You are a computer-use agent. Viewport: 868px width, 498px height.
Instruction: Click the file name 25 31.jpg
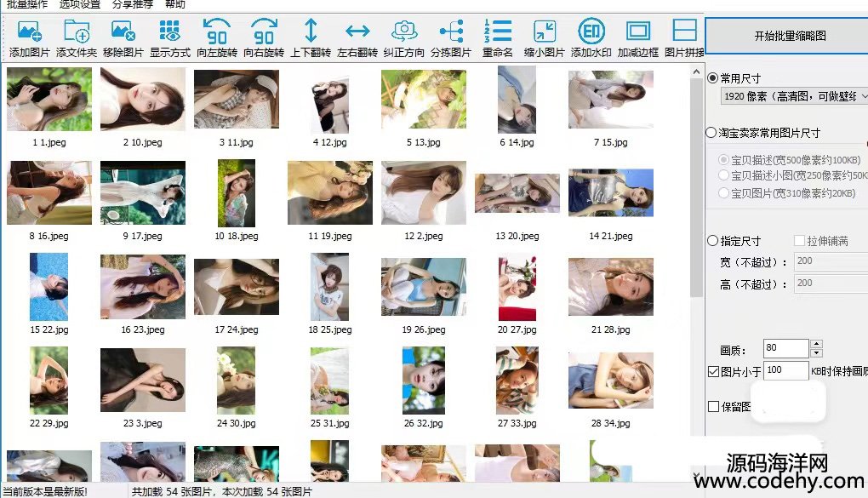(330, 423)
